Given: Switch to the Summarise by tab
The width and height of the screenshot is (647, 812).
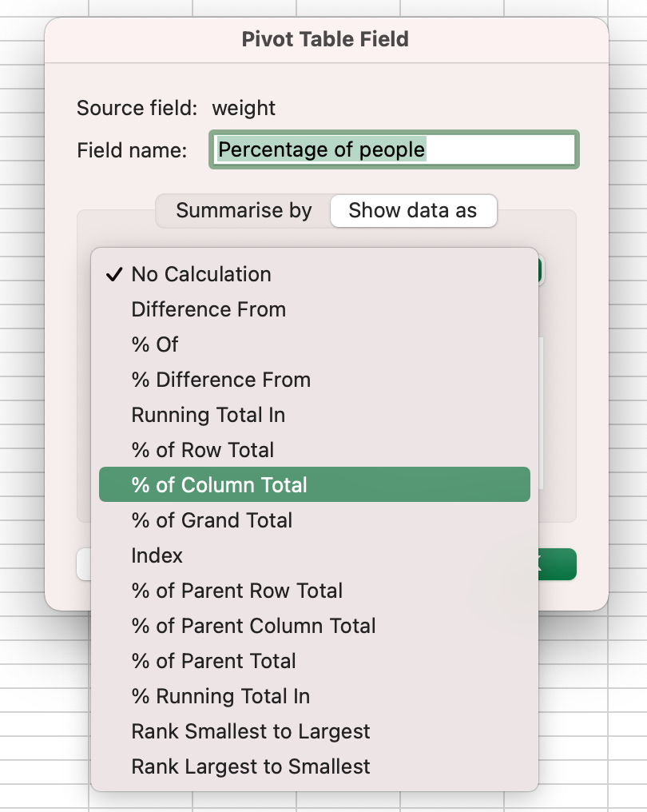Looking at the screenshot, I should (244, 211).
